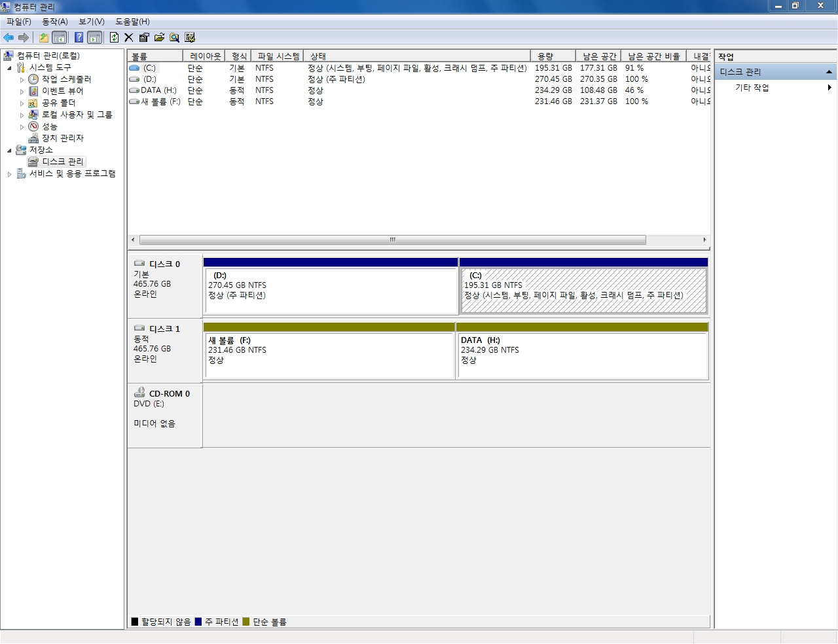This screenshot has width=838, height=644.
Task: Select 성능 tree icon
Action: 33,126
